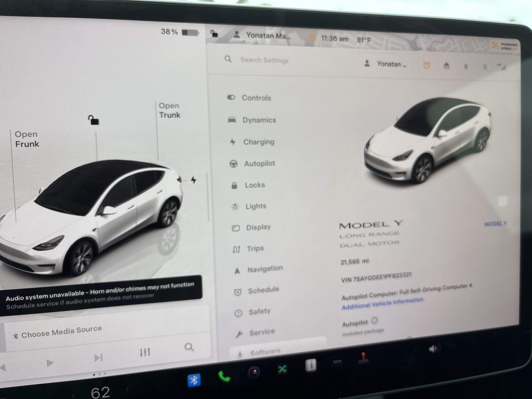Tap the 38% battery indicator
The height and width of the screenshot is (399, 532).
[180, 32]
